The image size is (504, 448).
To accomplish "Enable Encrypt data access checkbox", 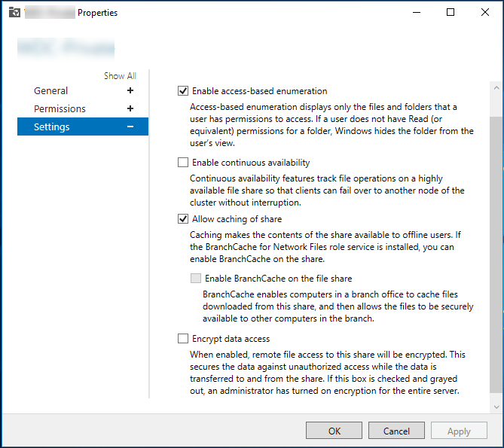I will pos(183,339).
